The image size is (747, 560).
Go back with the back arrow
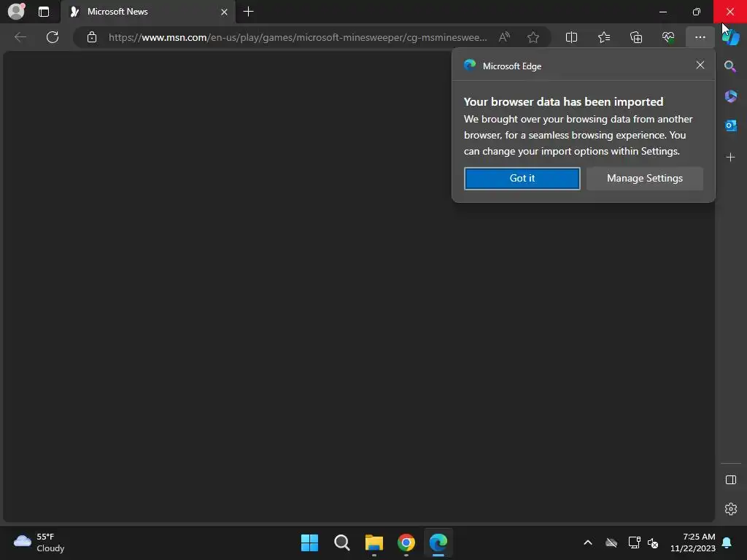coord(20,37)
